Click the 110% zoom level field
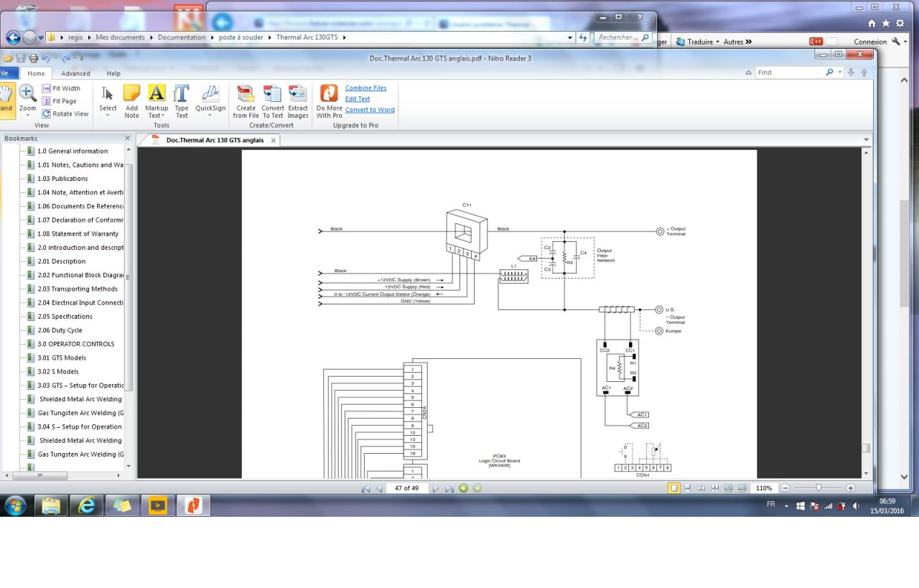 pyautogui.click(x=763, y=488)
